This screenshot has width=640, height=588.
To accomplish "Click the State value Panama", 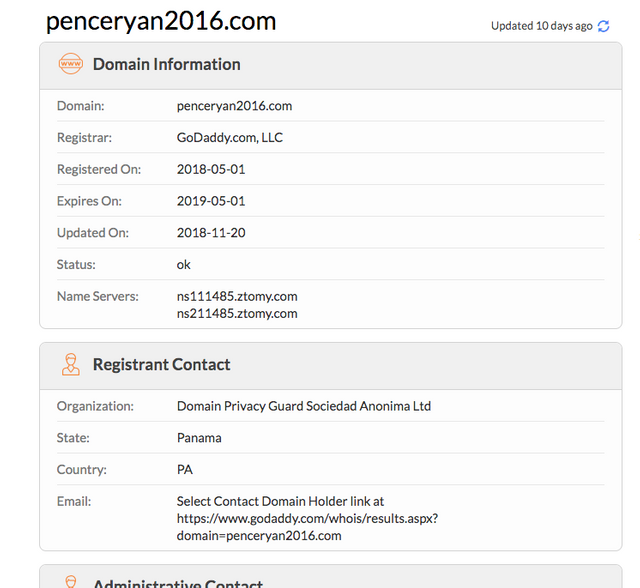I will point(199,438).
